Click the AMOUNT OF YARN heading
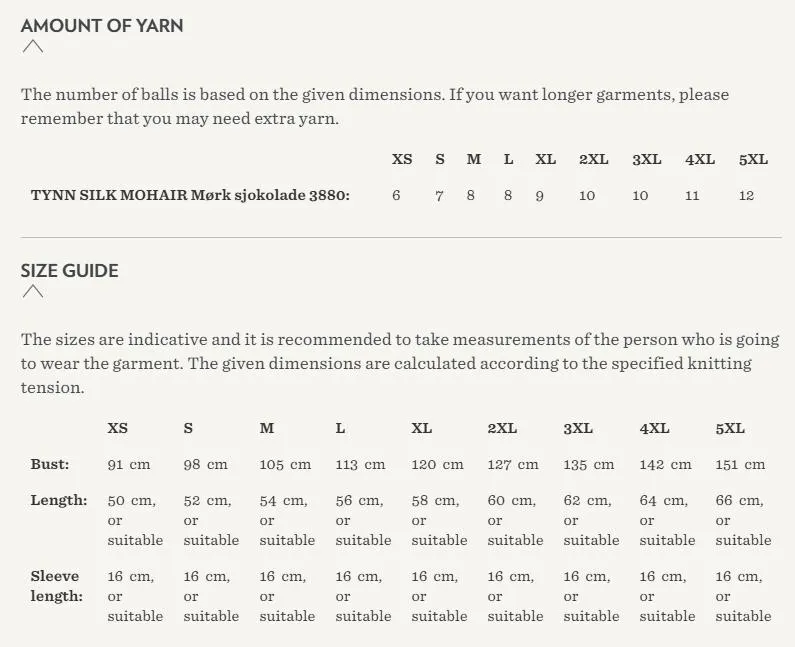This screenshot has width=795, height=647. tap(102, 25)
